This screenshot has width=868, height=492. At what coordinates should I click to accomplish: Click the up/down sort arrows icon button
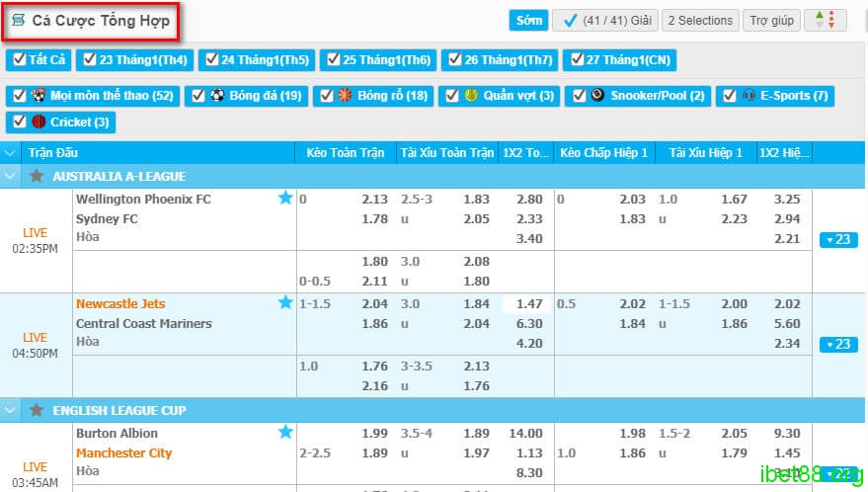tap(825, 21)
